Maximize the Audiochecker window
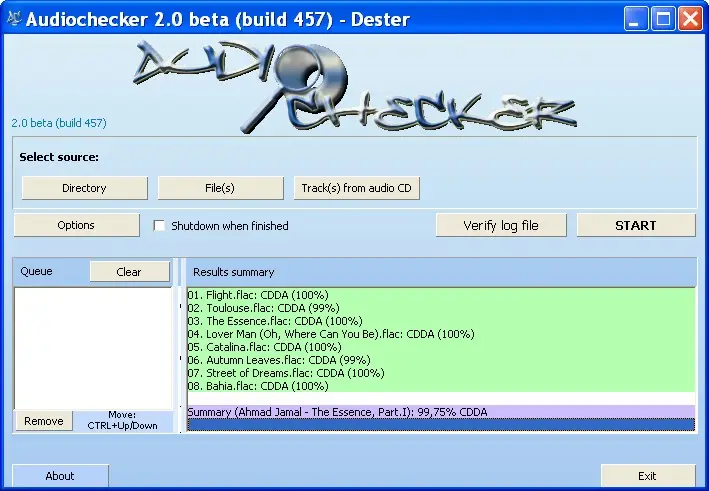709x491 pixels. [x=663, y=19]
